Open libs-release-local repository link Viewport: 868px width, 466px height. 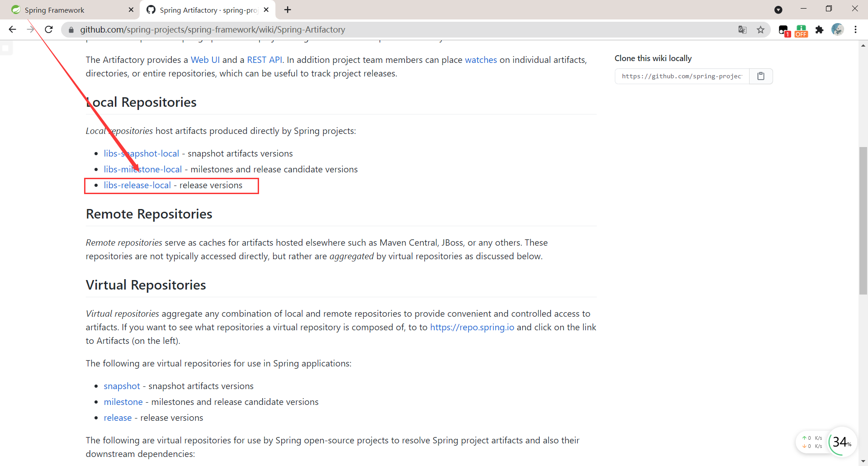137,185
